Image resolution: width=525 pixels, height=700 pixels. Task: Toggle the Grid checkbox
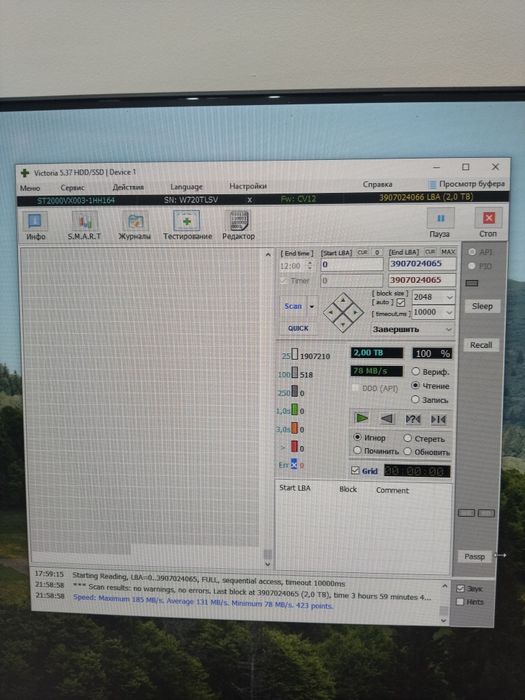[x=355, y=470]
